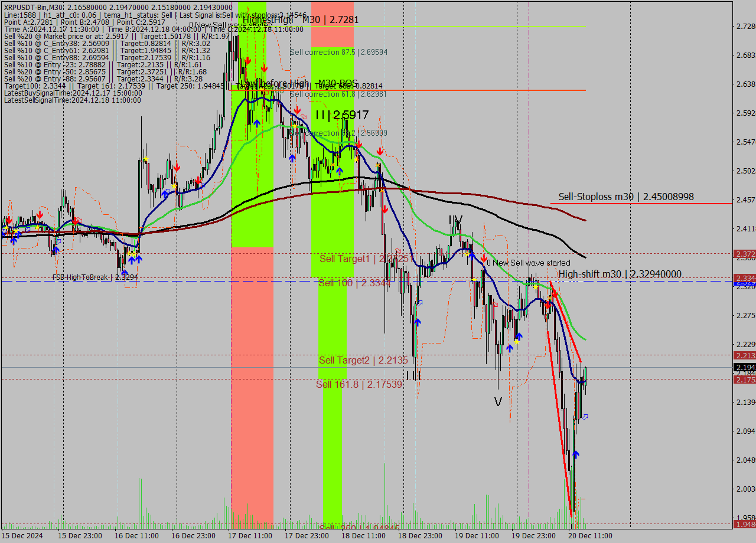756x543 pixels.
Task: Click the 2.094 price scale value
Action: coord(745,431)
